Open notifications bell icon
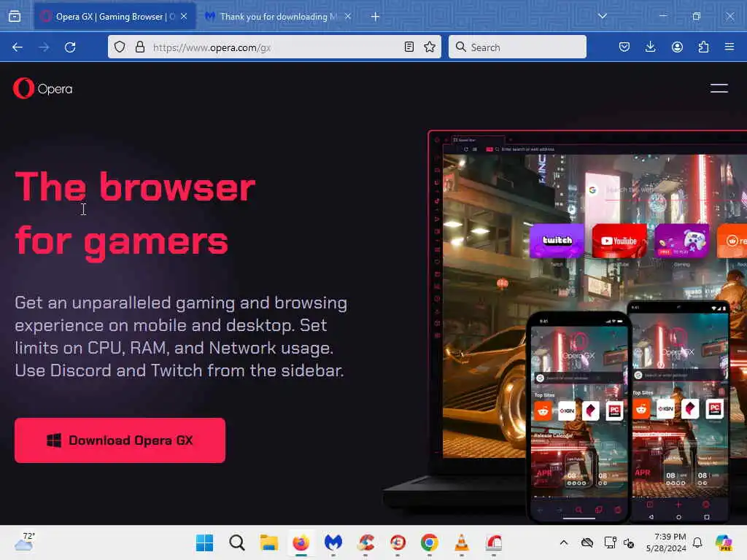 (x=697, y=542)
